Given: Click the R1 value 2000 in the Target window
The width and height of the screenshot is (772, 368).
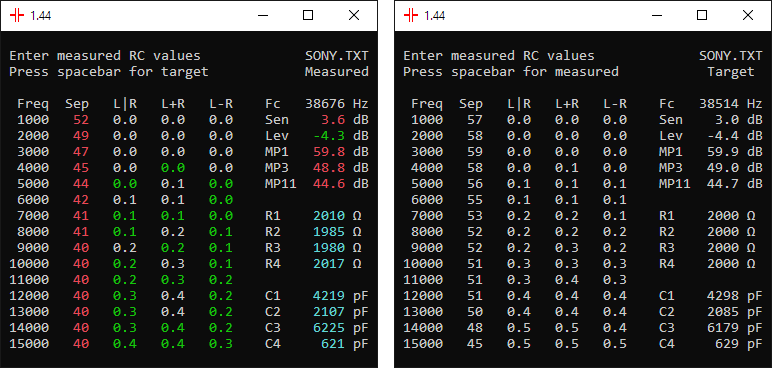Looking at the screenshot, I should coord(723,216).
